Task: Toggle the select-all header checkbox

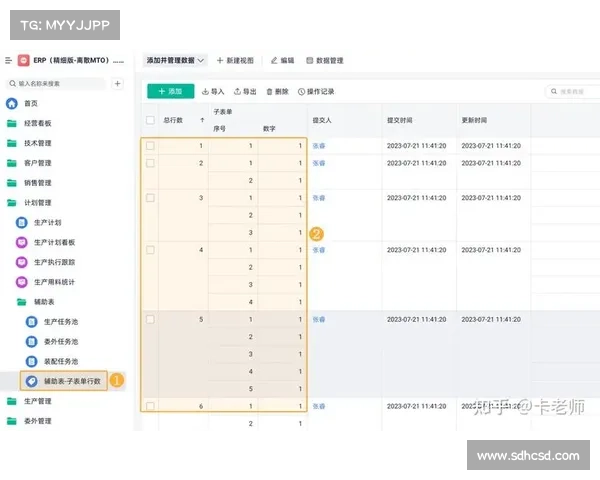Action: [150, 120]
